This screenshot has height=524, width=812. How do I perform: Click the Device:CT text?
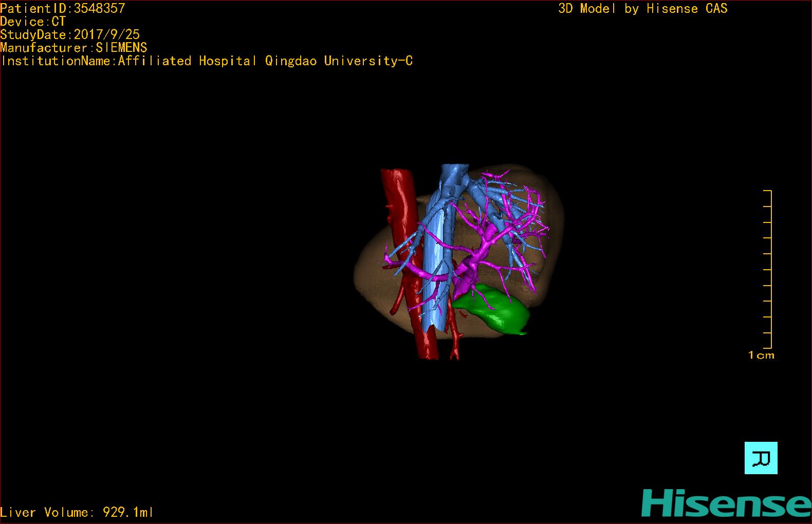[x=33, y=22]
